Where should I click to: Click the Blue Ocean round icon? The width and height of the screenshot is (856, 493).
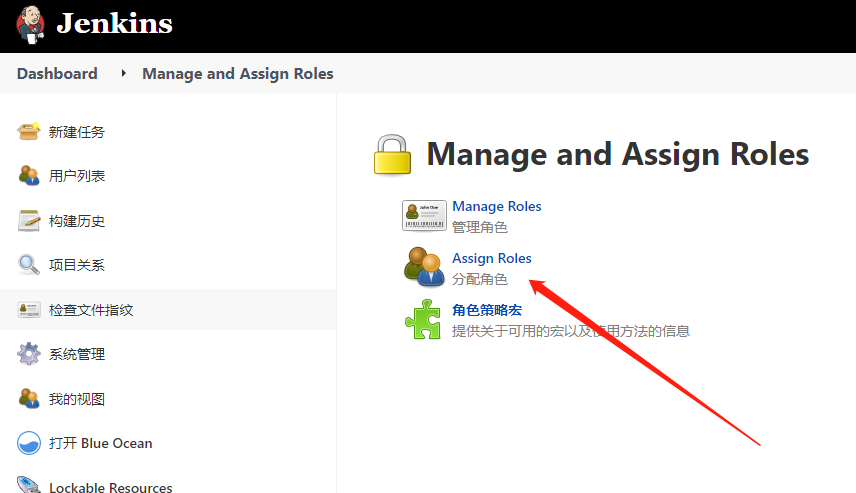29,443
